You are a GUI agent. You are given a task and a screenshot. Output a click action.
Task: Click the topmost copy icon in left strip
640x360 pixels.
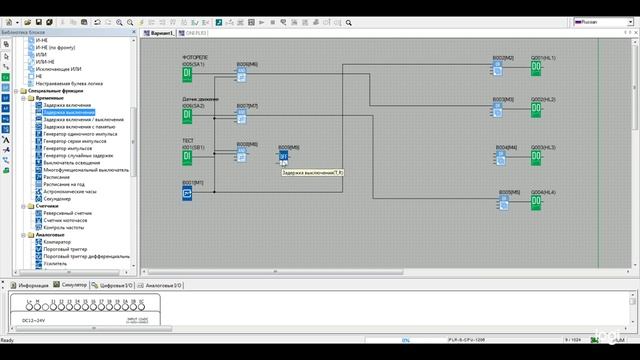click(6, 44)
